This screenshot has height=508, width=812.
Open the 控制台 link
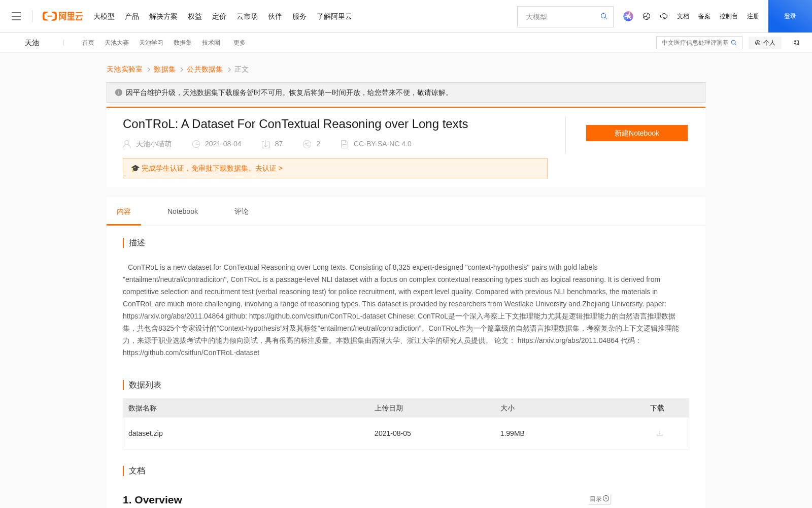click(729, 16)
